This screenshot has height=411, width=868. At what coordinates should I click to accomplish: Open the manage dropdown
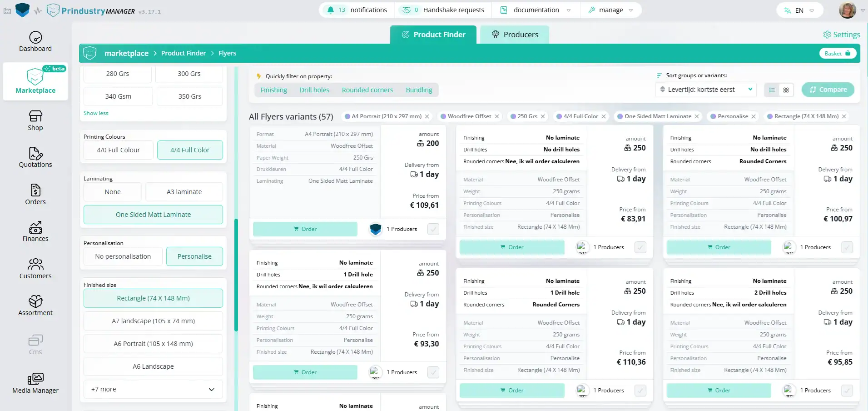point(610,10)
